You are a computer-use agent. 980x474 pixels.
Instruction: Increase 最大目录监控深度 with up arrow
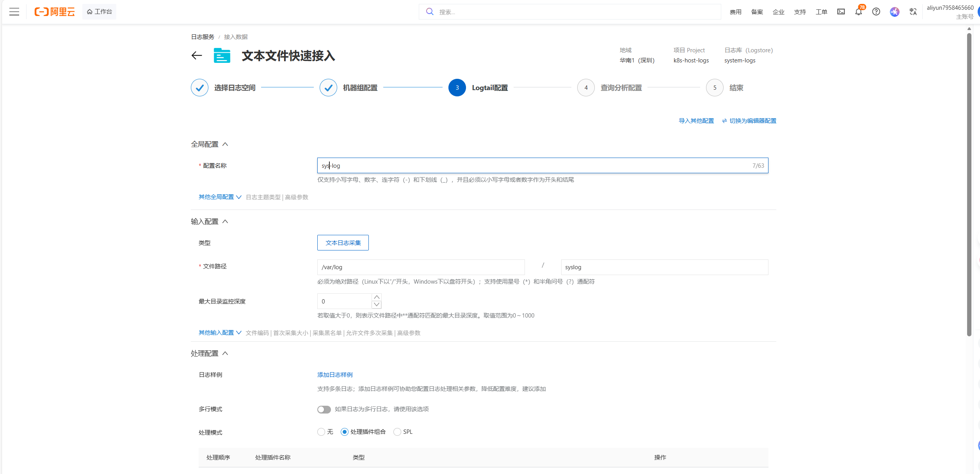(x=377, y=297)
